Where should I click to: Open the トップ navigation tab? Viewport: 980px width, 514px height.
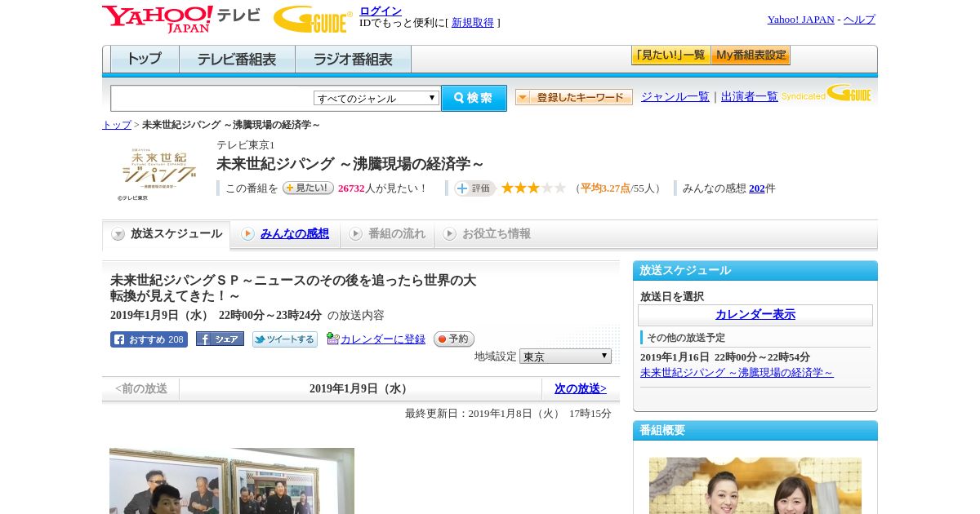click(145, 60)
